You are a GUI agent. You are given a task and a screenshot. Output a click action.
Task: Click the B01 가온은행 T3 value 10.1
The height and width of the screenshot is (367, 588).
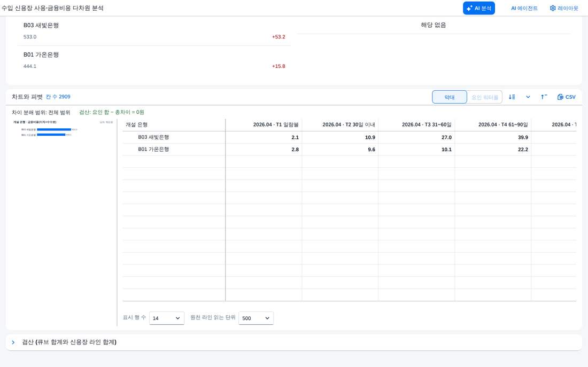[x=447, y=150]
